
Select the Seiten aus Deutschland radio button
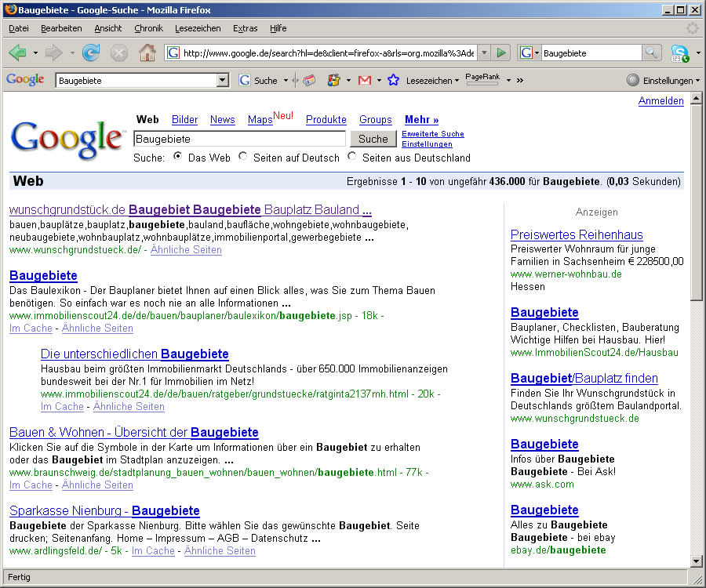tap(352, 156)
